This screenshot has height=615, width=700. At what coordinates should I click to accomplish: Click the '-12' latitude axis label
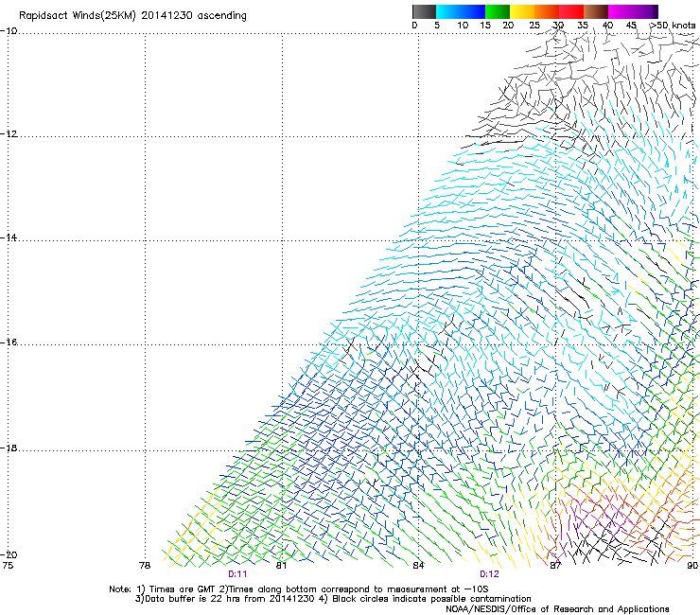[x=9, y=134]
